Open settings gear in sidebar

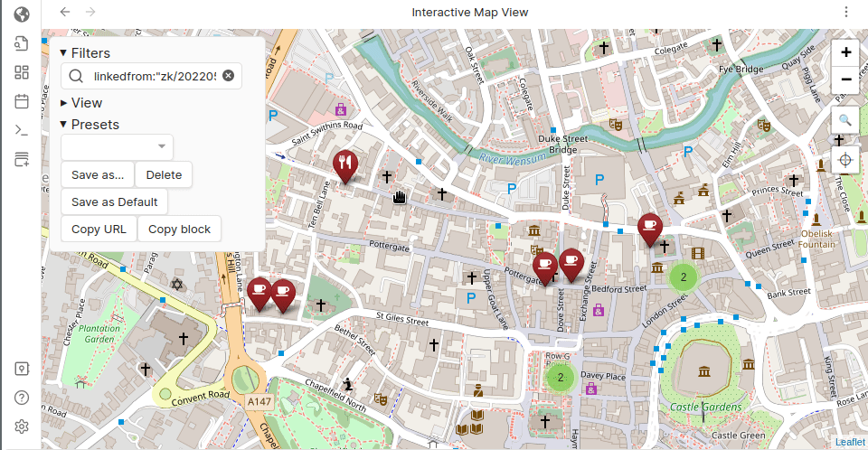[22, 427]
